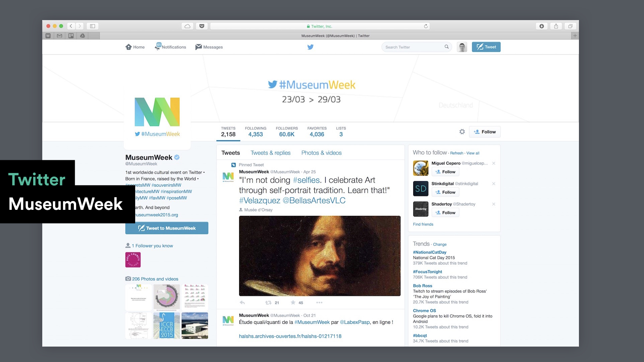The image size is (644, 362).
Task: Open the Gmail pinned tab
Action: pos(59,36)
